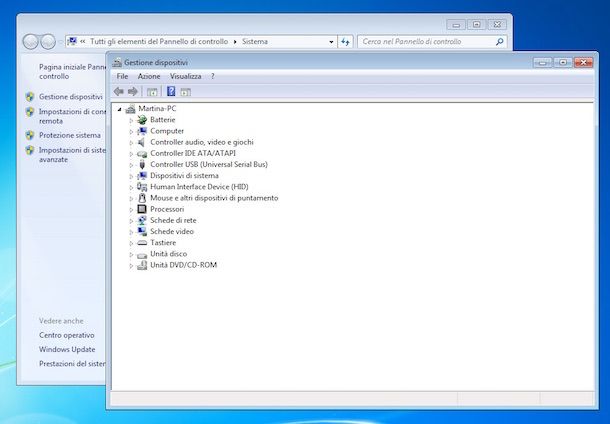
Task: Click the refresh button in Control Panel address bar
Action: 345,42
